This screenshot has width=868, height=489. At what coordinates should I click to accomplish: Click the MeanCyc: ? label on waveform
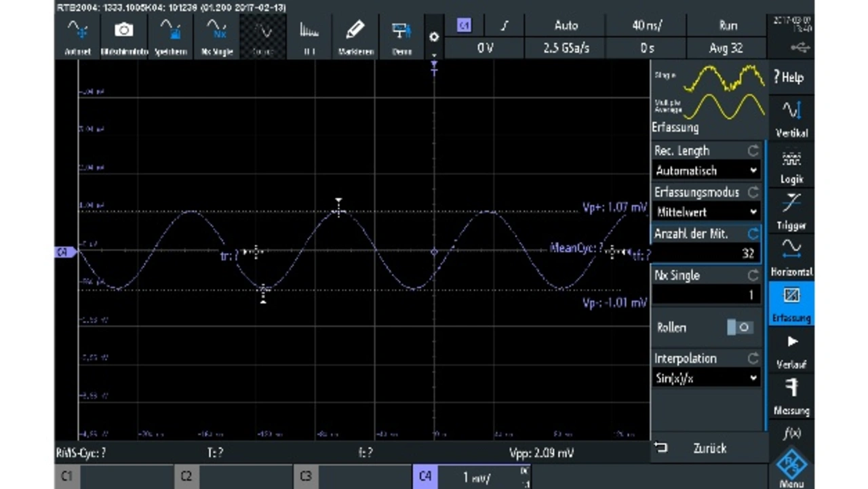[576, 248]
